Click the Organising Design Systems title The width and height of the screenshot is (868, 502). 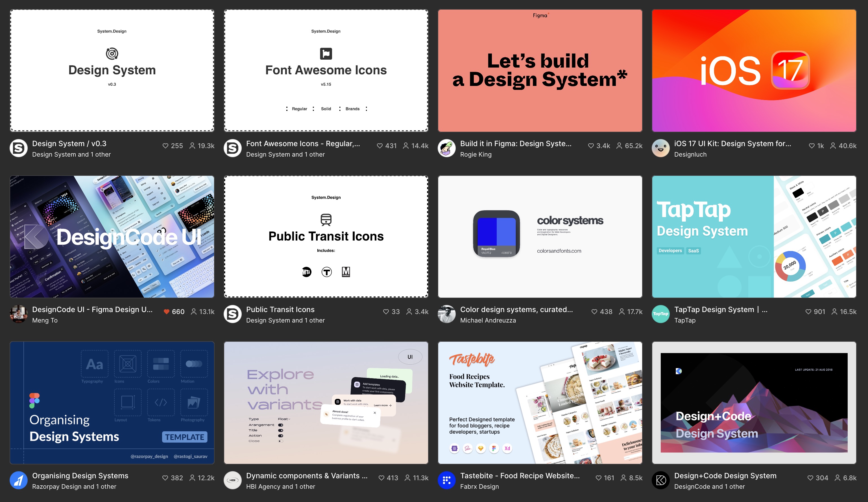click(x=80, y=475)
